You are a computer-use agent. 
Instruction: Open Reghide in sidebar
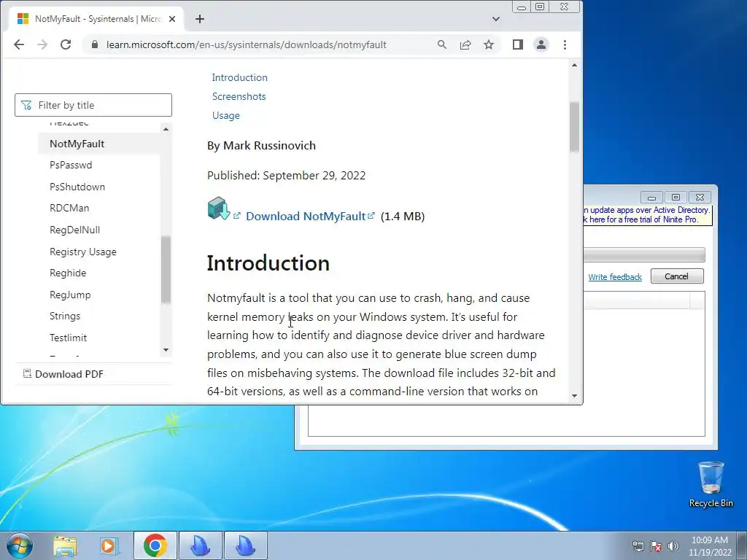pos(68,273)
